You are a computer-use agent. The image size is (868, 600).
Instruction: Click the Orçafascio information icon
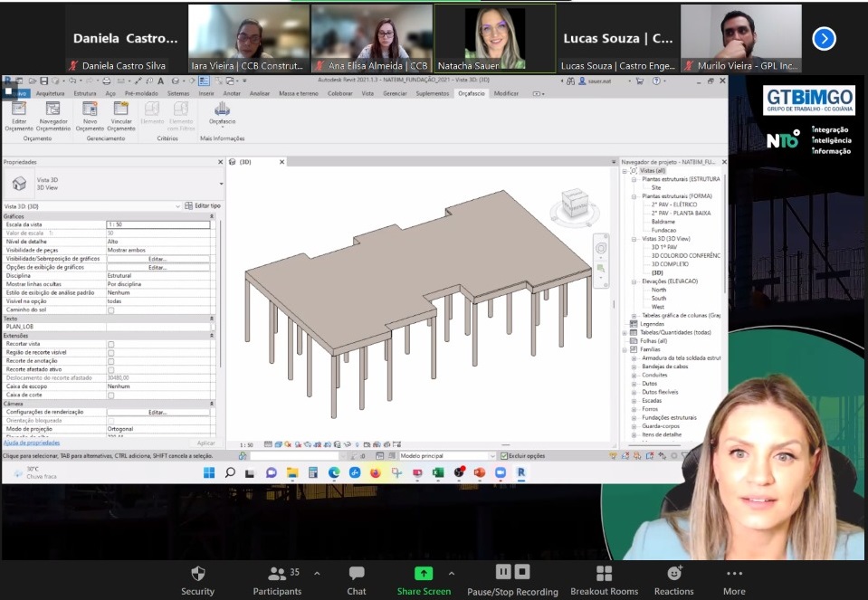point(222,110)
